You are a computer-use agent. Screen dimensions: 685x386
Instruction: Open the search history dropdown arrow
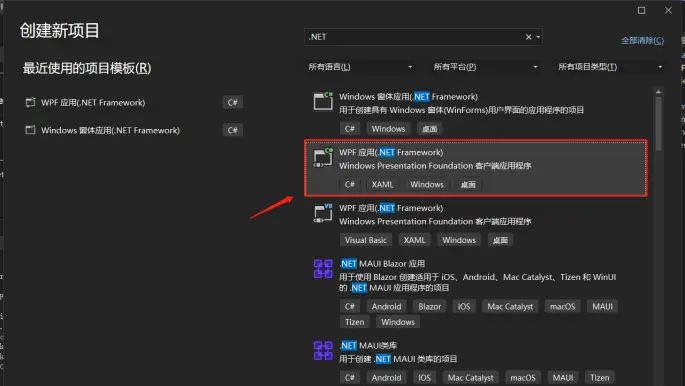[538, 37]
